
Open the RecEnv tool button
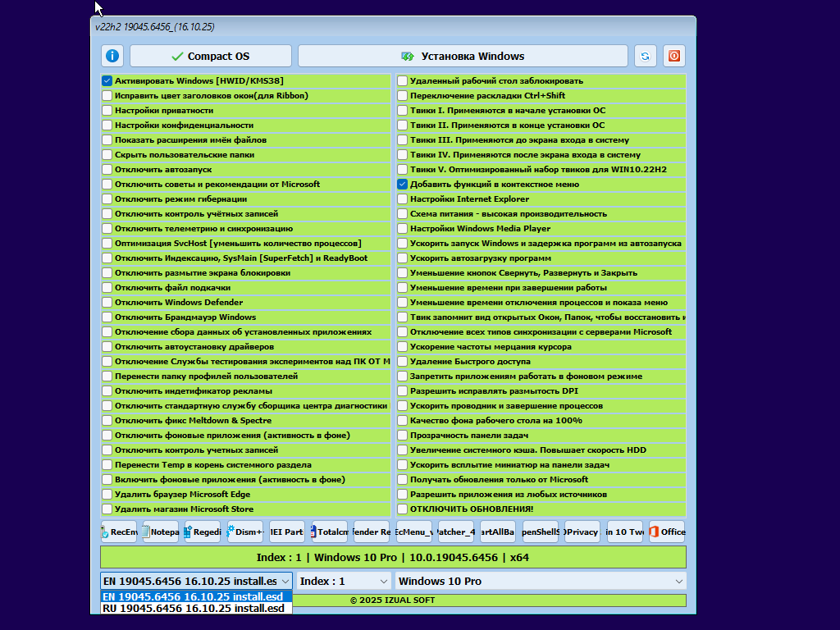[x=119, y=532]
